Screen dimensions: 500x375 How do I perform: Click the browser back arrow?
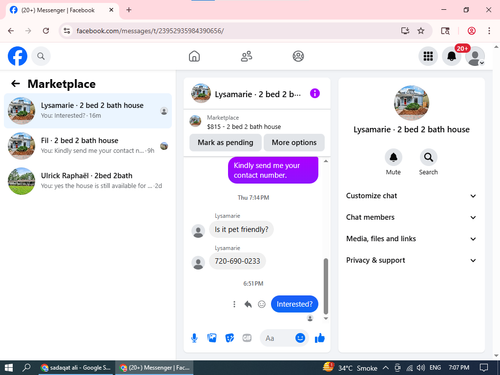[x=11, y=31]
